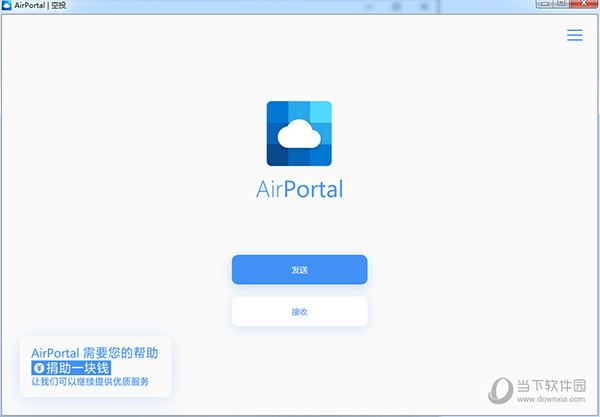Minimize the AirPortal window
Viewport: 600px width, 417px height.
point(546,3)
